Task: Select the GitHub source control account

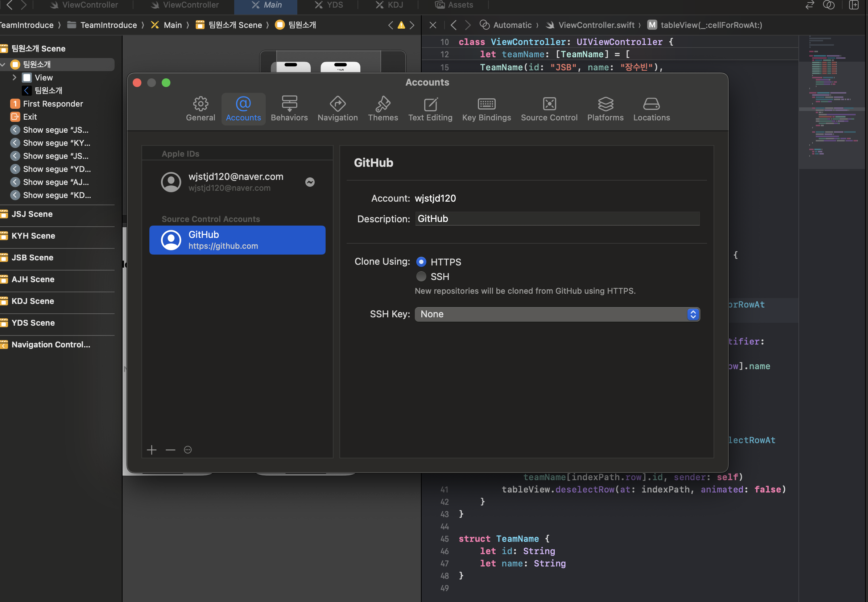Action: pos(237,240)
